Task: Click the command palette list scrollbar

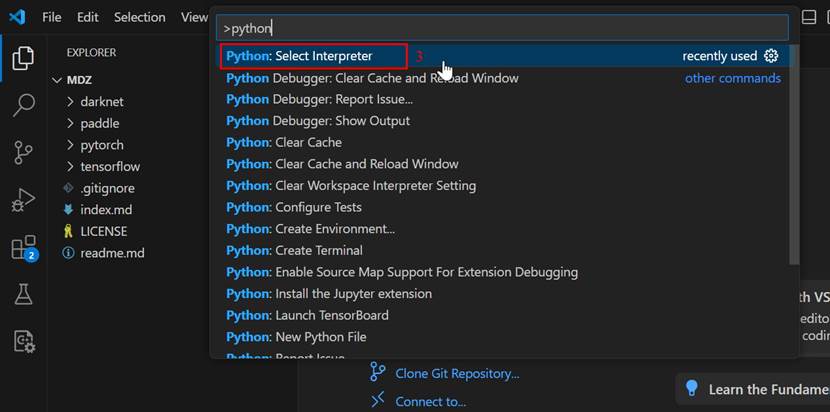Action: coord(794,155)
